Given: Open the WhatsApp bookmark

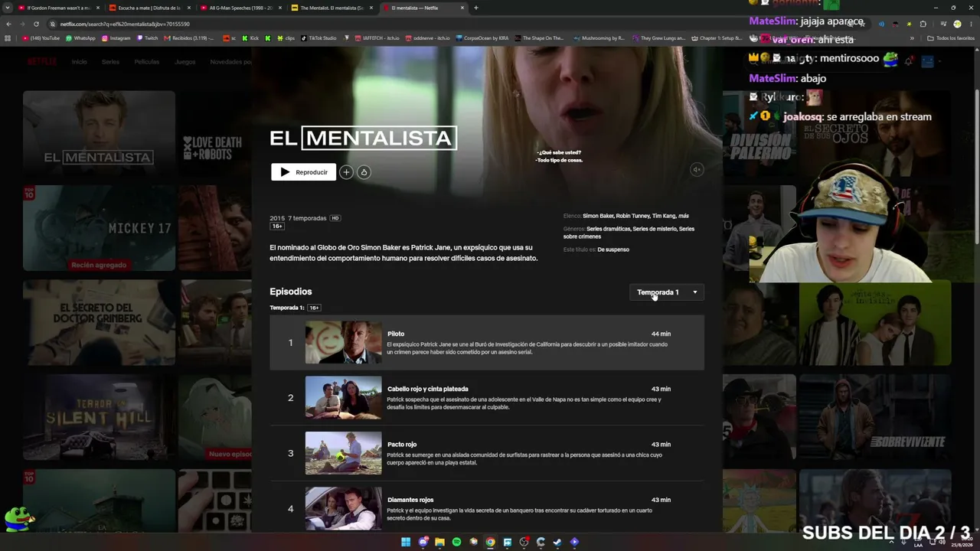Looking at the screenshot, I should click(x=80, y=38).
